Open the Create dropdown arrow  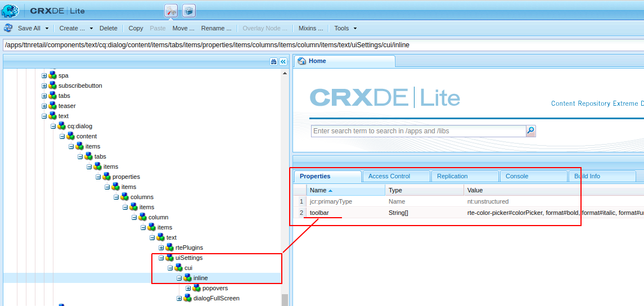[91, 28]
